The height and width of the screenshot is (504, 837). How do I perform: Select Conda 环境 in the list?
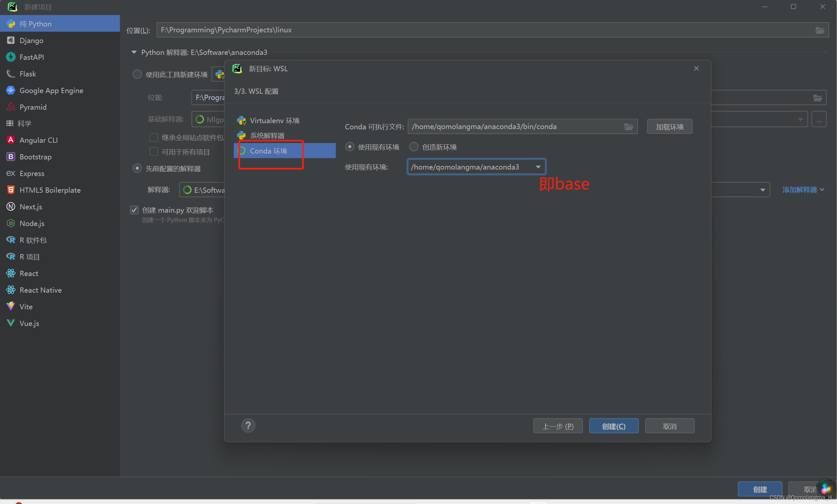[x=284, y=151]
